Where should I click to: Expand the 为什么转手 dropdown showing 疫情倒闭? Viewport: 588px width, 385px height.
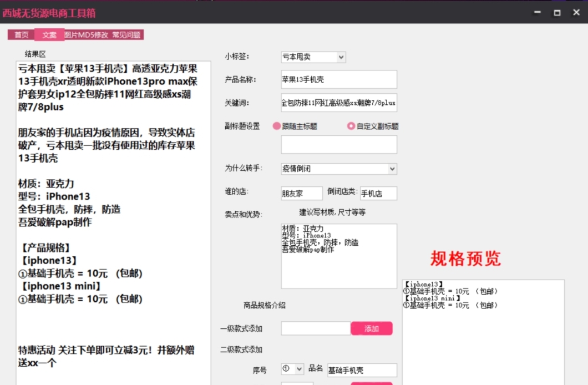click(392, 169)
